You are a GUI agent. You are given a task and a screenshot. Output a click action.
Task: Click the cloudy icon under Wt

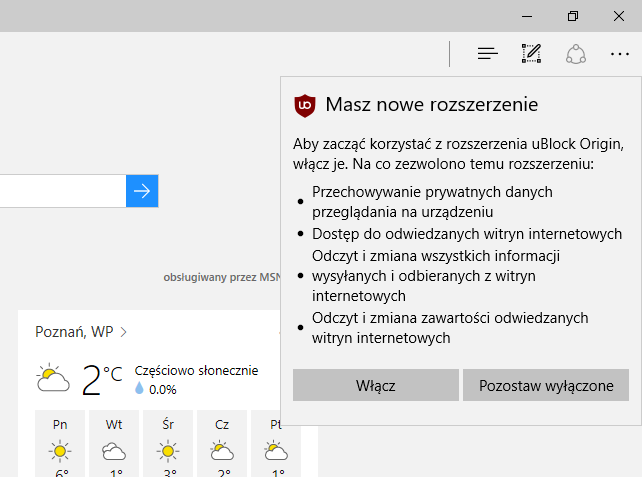click(114, 452)
